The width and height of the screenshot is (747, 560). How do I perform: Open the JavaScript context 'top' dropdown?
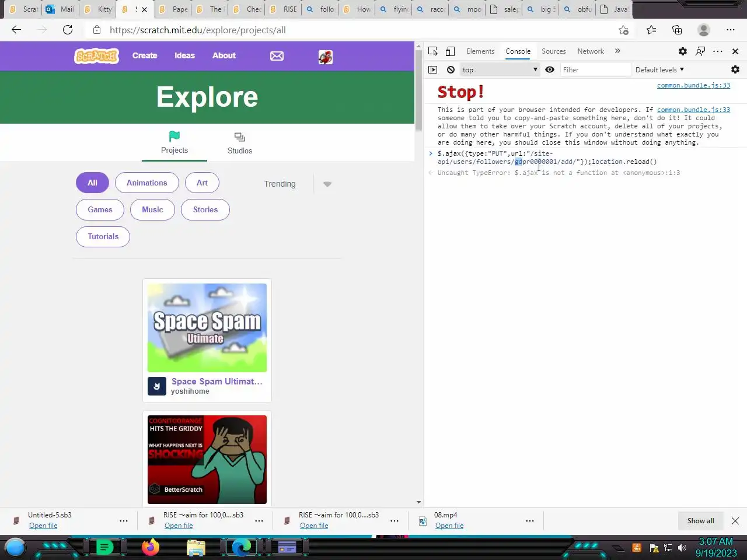pos(500,69)
